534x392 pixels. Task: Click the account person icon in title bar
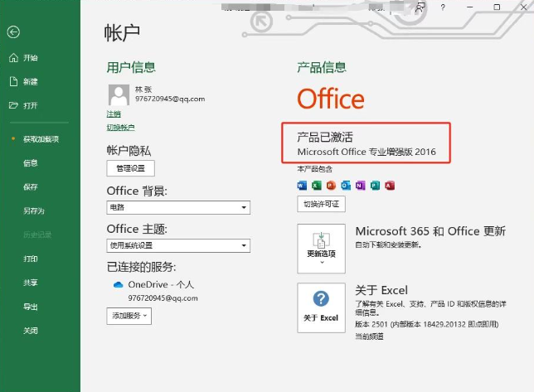coord(420,7)
